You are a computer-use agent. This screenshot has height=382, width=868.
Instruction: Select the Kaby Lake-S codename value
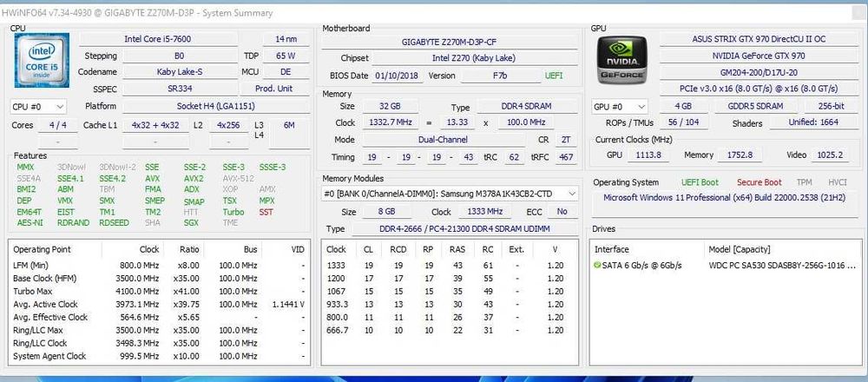point(180,72)
